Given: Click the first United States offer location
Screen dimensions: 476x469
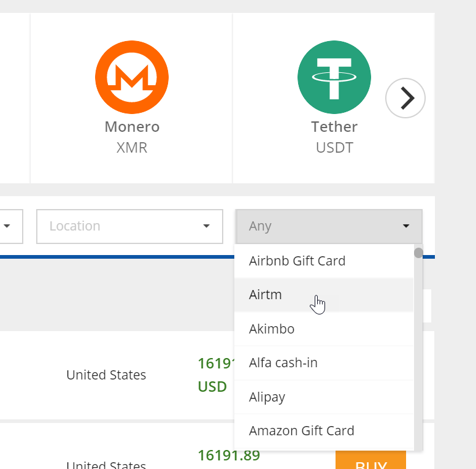Looking at the screenshot, I should (x=106, y=375).
